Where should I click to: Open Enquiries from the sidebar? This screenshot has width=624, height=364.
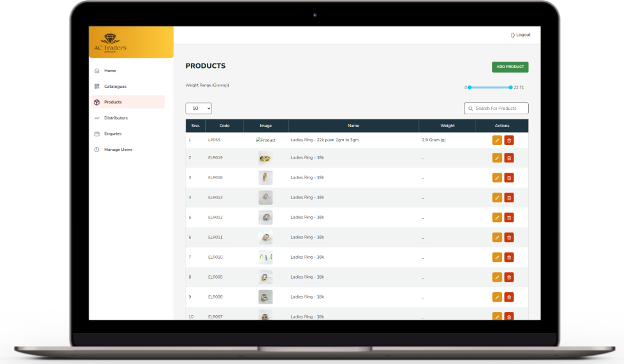pyautogui.click(x=112, y=134)
